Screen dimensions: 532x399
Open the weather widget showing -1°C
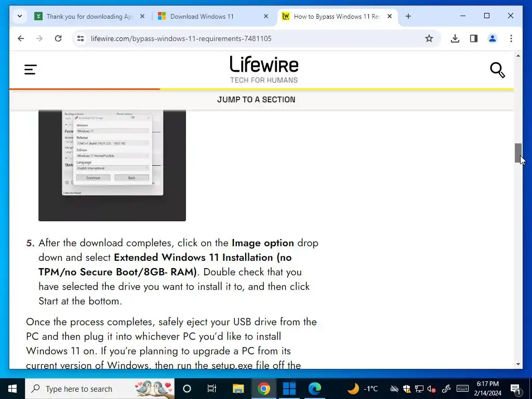363,389
